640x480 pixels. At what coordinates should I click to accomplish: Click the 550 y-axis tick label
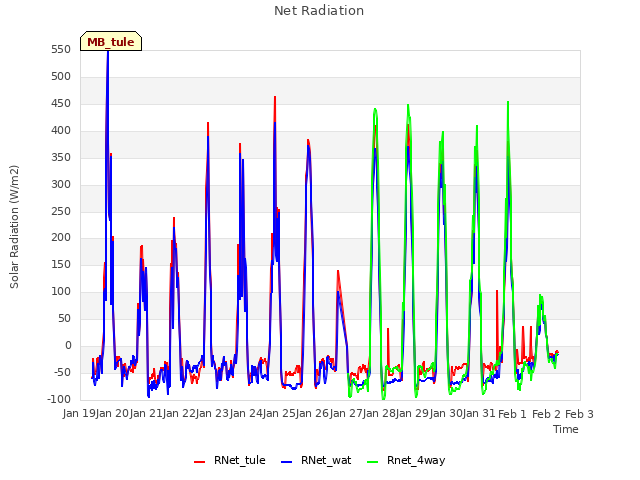61,49
